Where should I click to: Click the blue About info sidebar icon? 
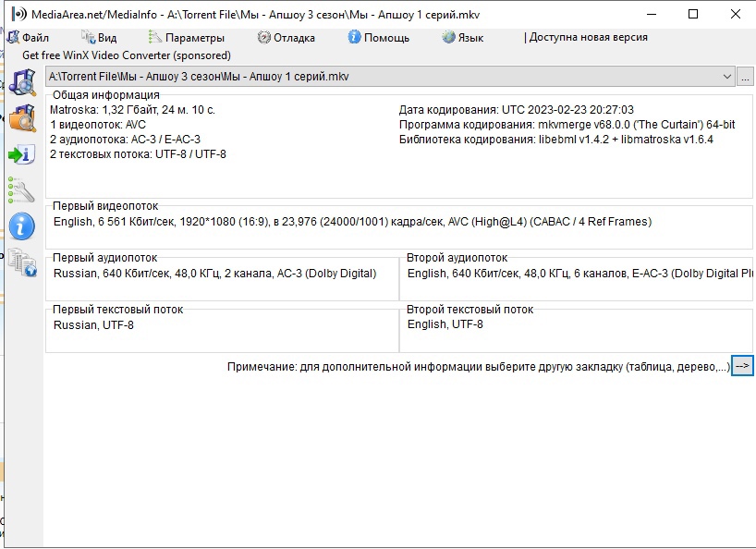coord(21,226)
